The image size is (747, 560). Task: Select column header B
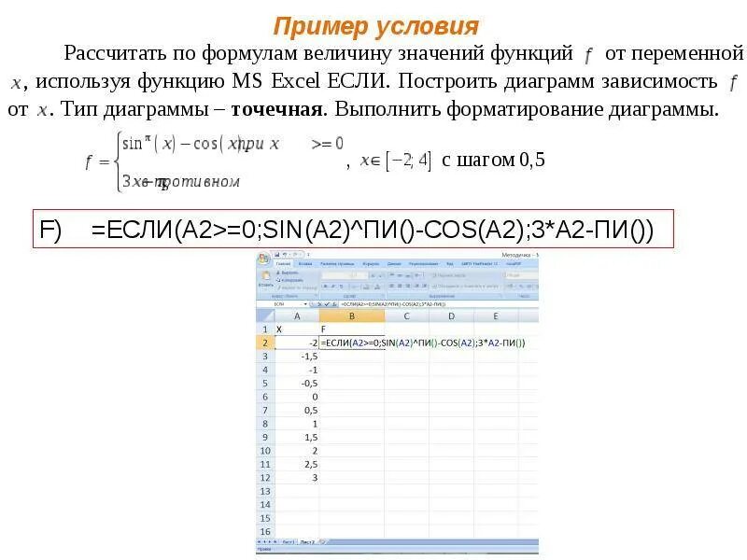(352, 316)
